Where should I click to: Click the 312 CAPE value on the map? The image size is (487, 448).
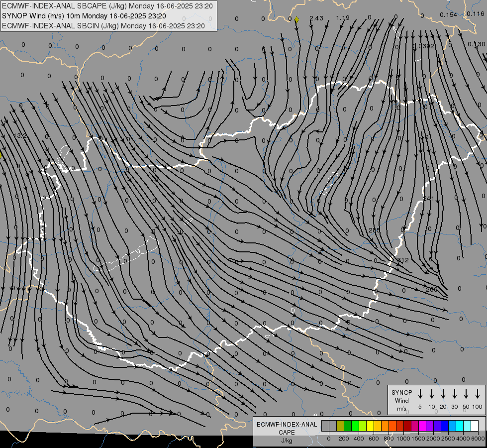click(x=403, y=260)
